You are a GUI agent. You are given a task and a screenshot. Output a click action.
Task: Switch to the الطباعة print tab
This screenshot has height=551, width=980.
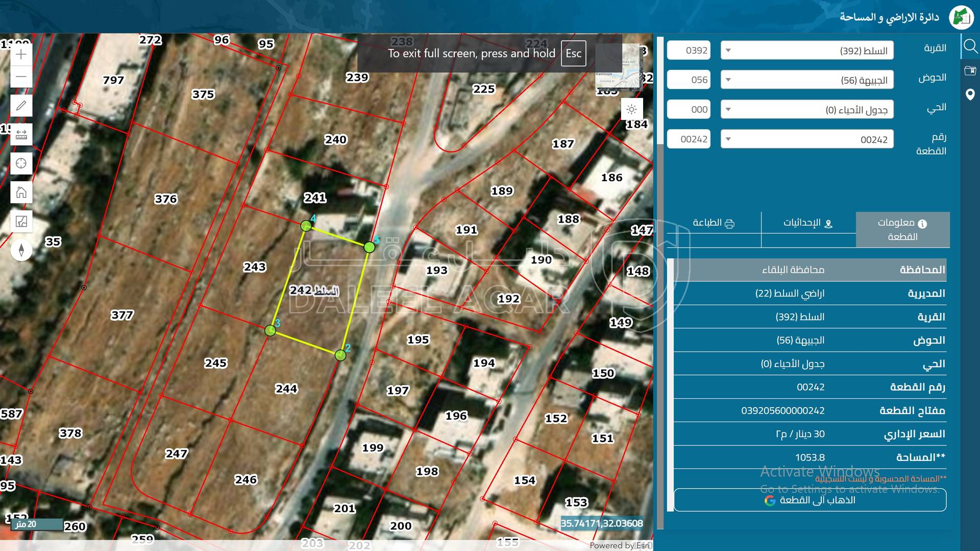(713, 223)
